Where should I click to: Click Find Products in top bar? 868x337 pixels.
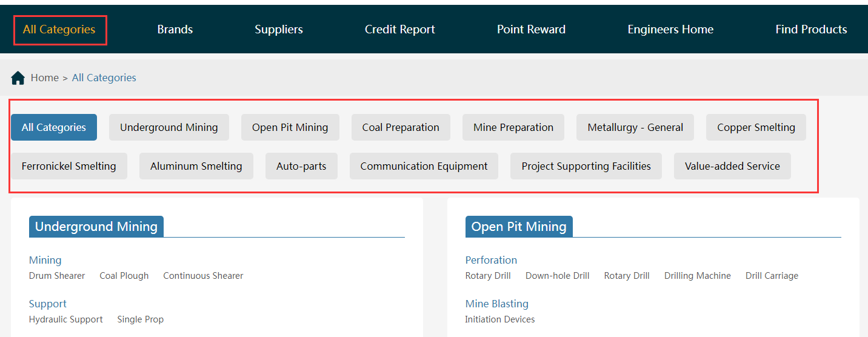tap(811, 29)
